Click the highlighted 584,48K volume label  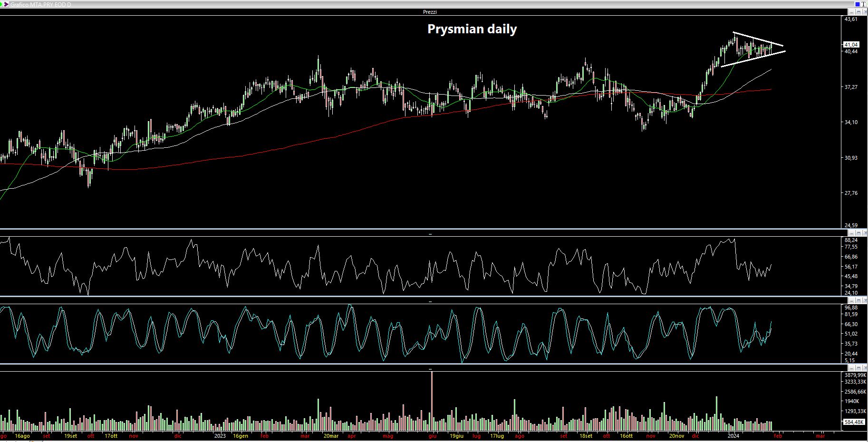(x=854, y=422)
